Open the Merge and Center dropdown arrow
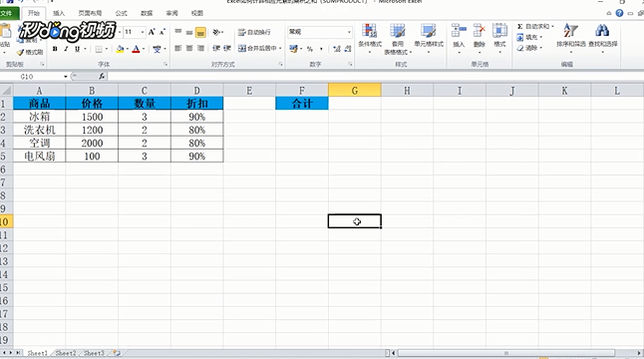Image resolution: width=644 pixels, height=359 pixels. (280, 49)
